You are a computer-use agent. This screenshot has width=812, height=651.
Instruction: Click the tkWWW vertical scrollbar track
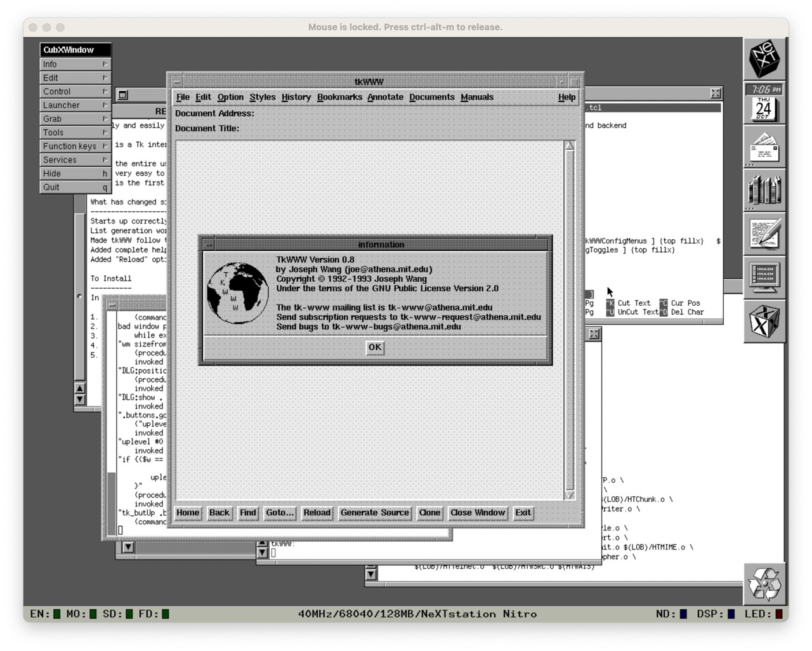point(569,320)
